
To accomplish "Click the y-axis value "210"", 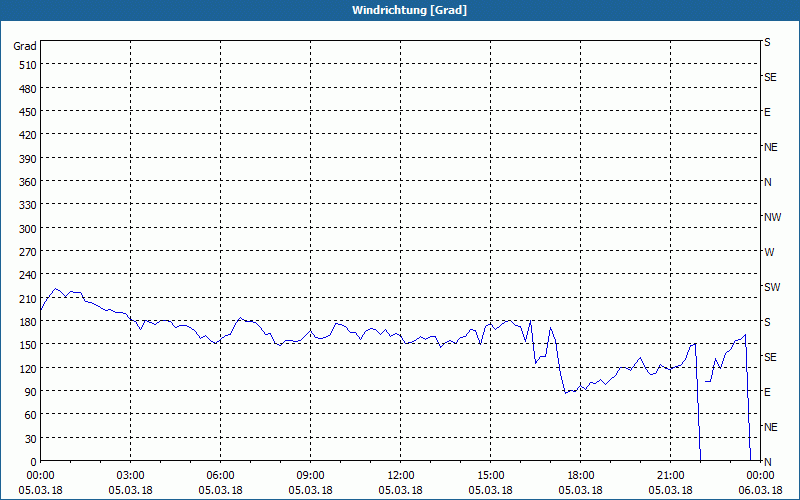I will click(29, 299).
